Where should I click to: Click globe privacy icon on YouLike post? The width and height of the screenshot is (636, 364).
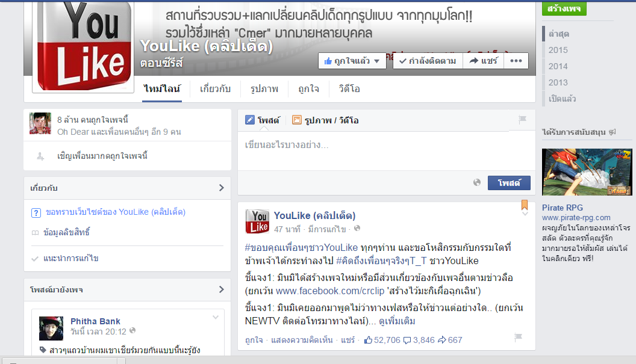point(357,229)
